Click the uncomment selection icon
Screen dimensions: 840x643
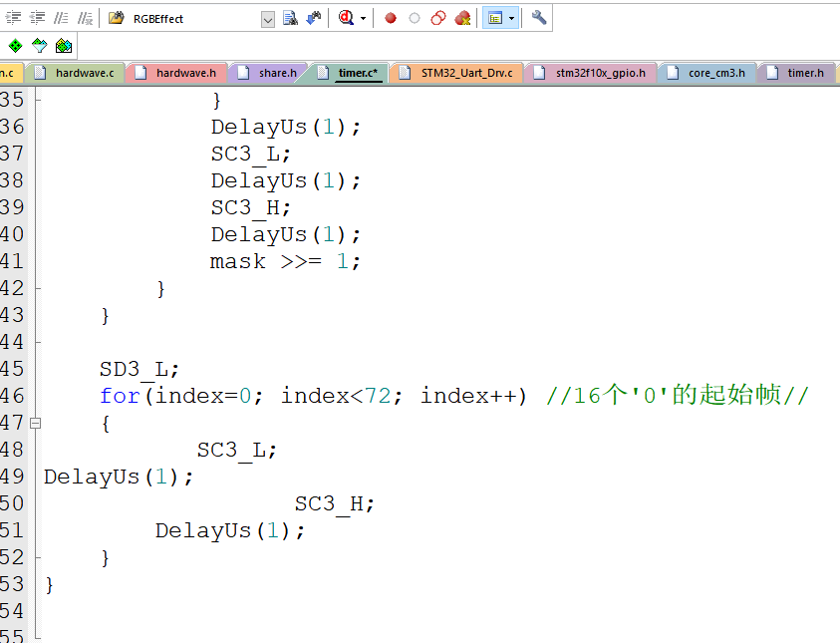pos(85,18)
